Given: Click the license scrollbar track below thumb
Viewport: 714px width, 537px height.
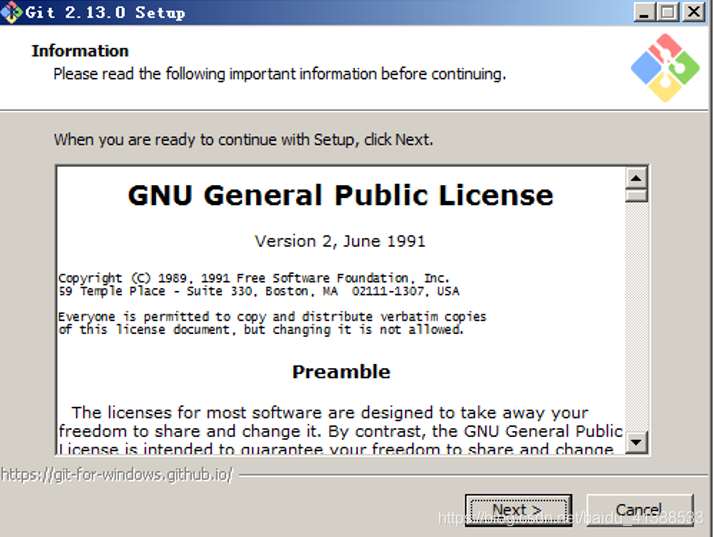Looking at the screenshot, I should tap(636, 317).
